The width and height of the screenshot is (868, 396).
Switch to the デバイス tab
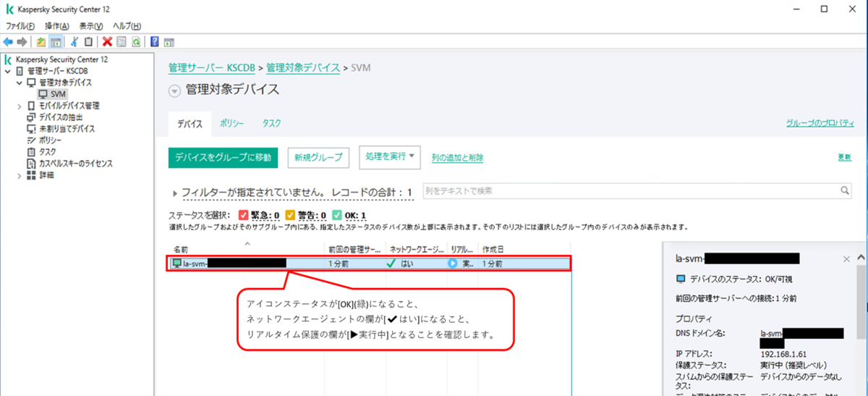(190, 124)
